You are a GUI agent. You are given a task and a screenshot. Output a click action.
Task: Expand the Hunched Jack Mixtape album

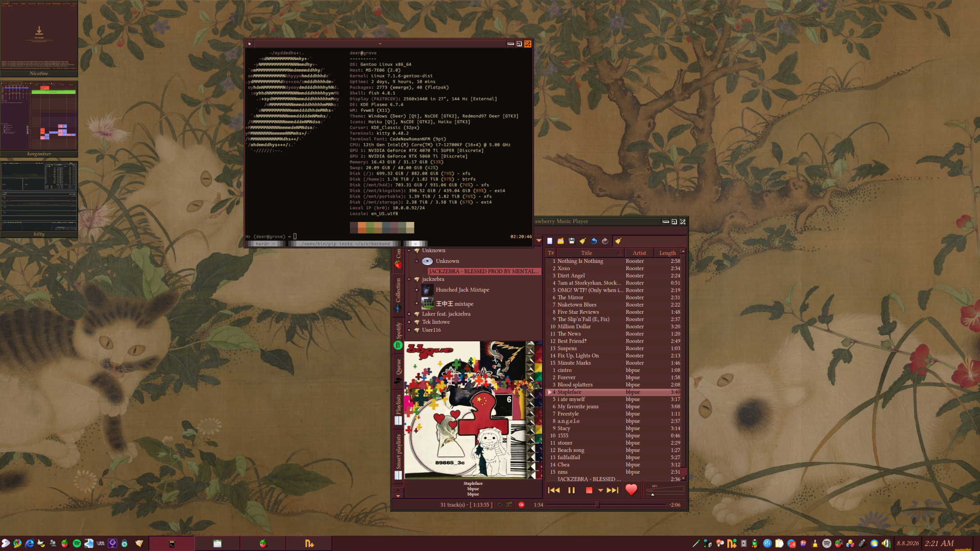(417, 290)
